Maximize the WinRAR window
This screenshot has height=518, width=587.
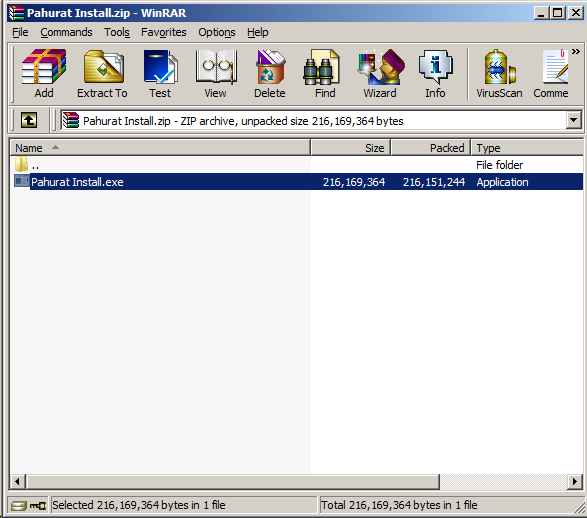(557, 13)
